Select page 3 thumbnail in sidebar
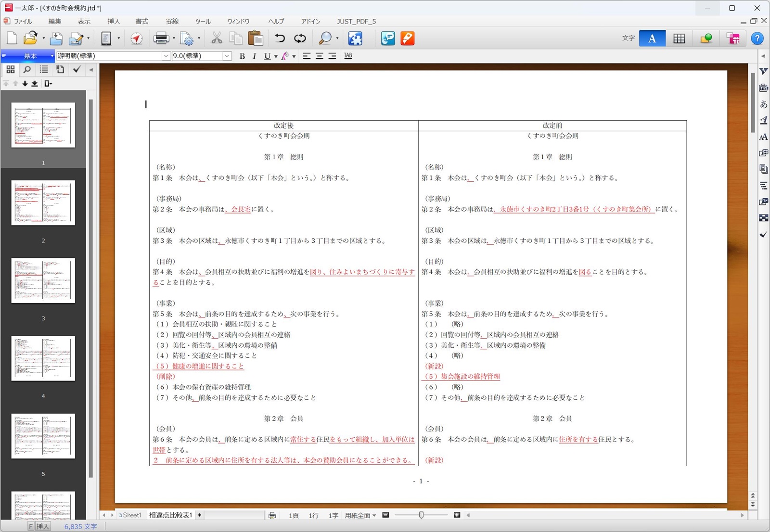Viewport: 770px width, 532px height. point(43,280)
